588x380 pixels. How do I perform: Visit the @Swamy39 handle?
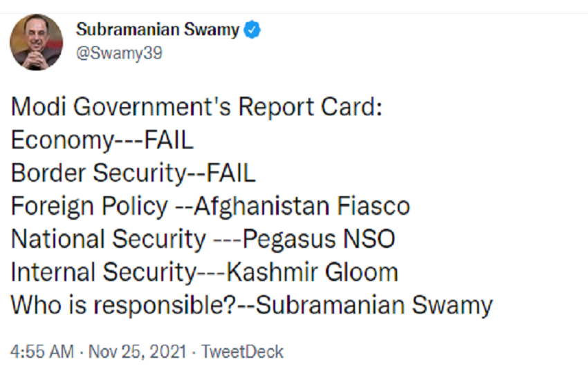pyautogui.click(x=119, y=53)
